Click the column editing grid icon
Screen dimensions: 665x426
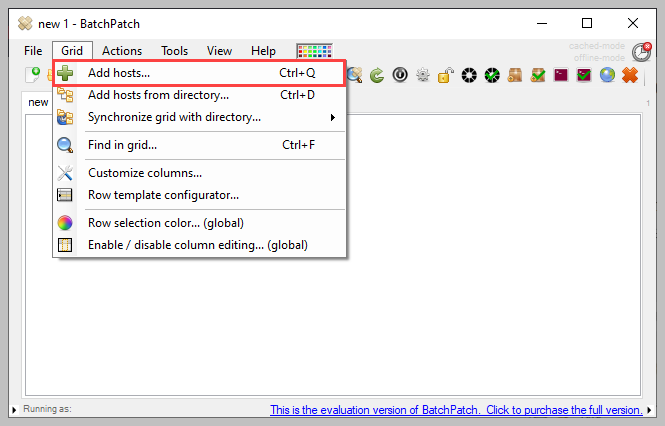(65, 245)
